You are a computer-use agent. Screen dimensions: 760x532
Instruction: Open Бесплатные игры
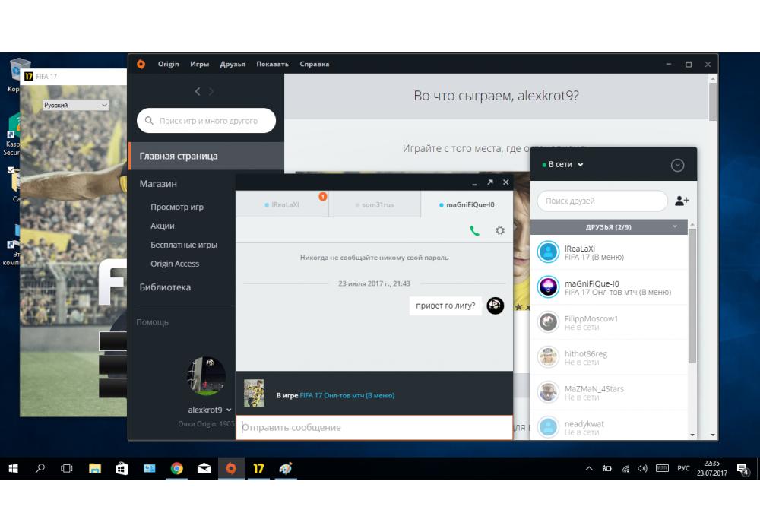(x=184, y=245)
